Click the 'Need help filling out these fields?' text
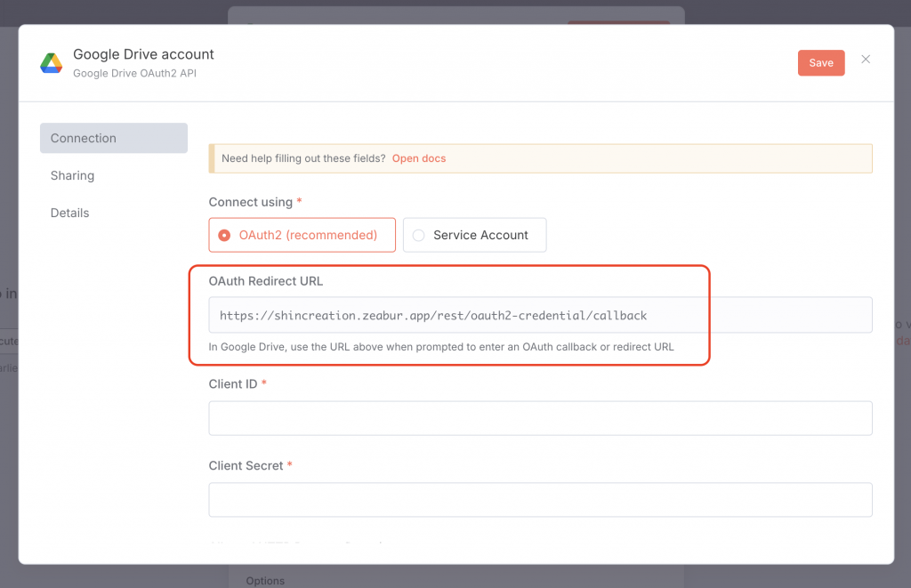 click(x=303, y=158)
